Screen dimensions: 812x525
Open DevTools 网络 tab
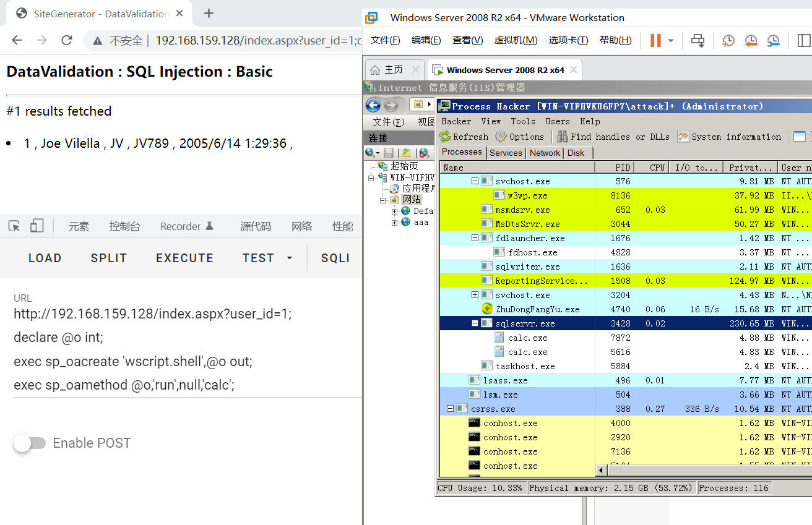[302, 226]
